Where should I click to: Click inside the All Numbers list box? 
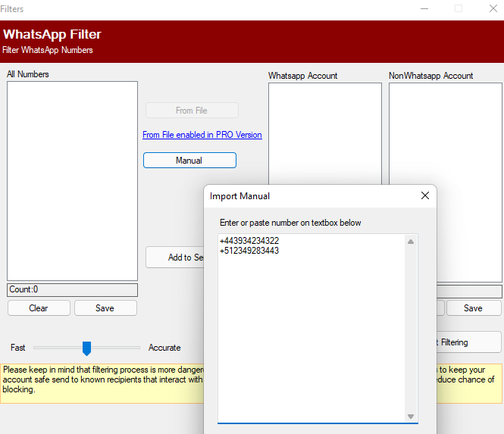(72, 181)
